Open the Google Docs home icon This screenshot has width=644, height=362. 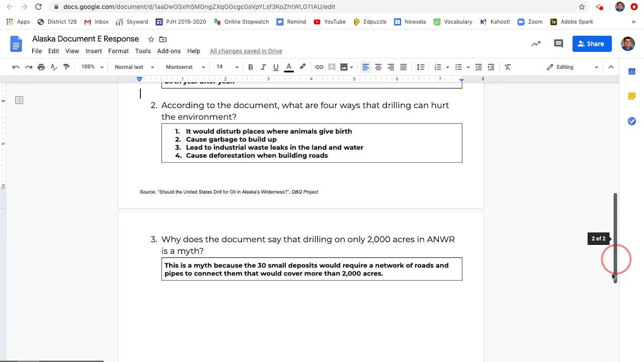click(16, 44)
